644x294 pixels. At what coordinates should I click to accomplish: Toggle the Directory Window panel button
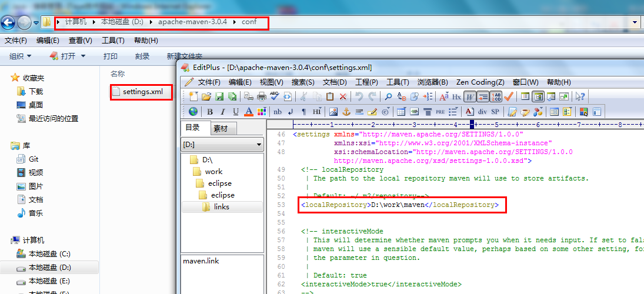pos(538,96)
